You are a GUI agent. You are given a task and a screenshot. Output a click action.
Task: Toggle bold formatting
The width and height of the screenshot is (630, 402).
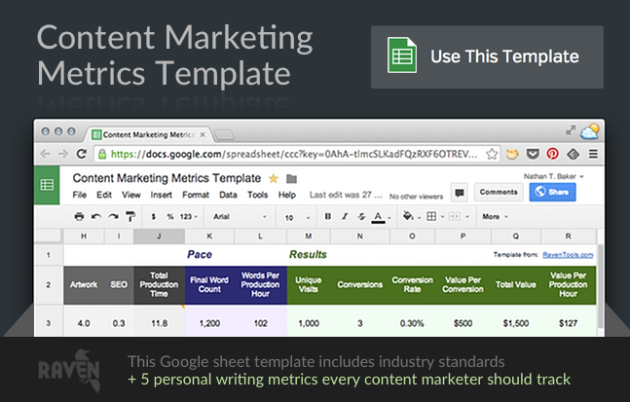[328, 216]
